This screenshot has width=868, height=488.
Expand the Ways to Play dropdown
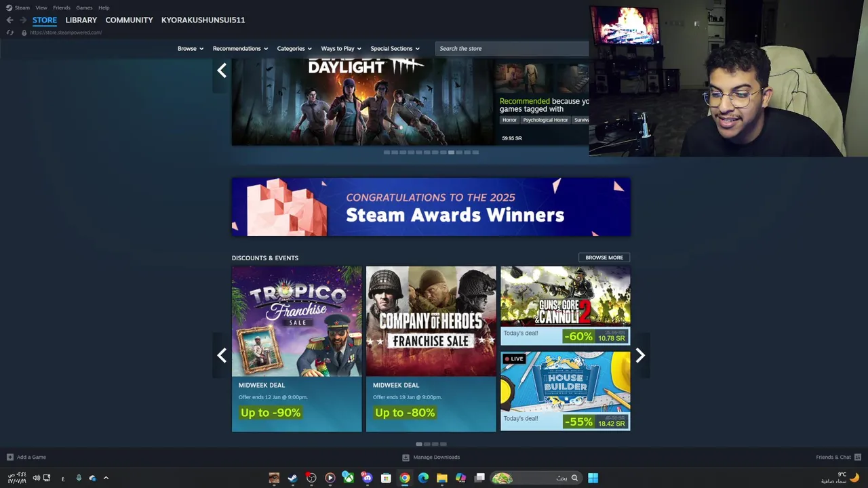340,49
